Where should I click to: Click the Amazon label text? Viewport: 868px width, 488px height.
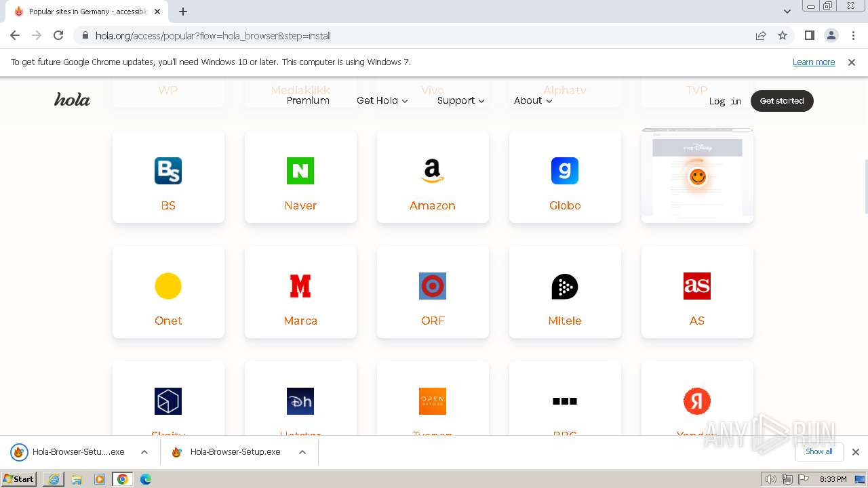[x=433, y=205]
